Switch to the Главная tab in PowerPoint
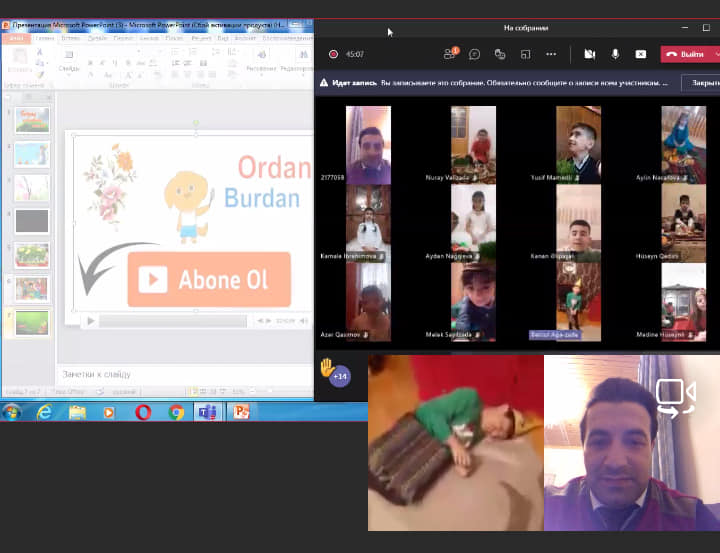Screen dimensions: 720x553 coord(45,38)
